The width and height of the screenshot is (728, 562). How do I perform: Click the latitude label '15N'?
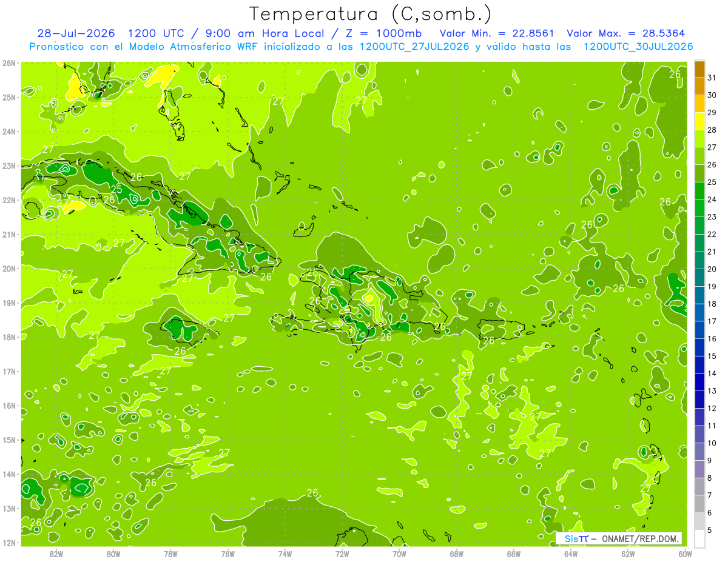[9, 440]
